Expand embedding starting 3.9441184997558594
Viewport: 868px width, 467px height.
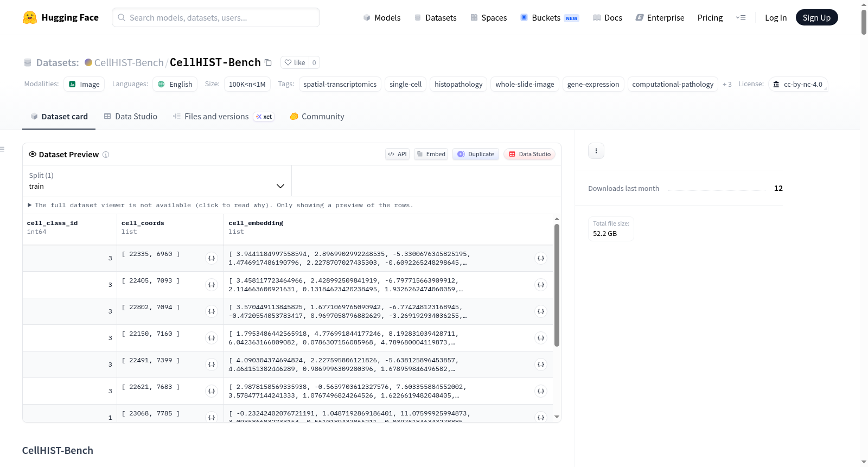[x=541, y=258]
